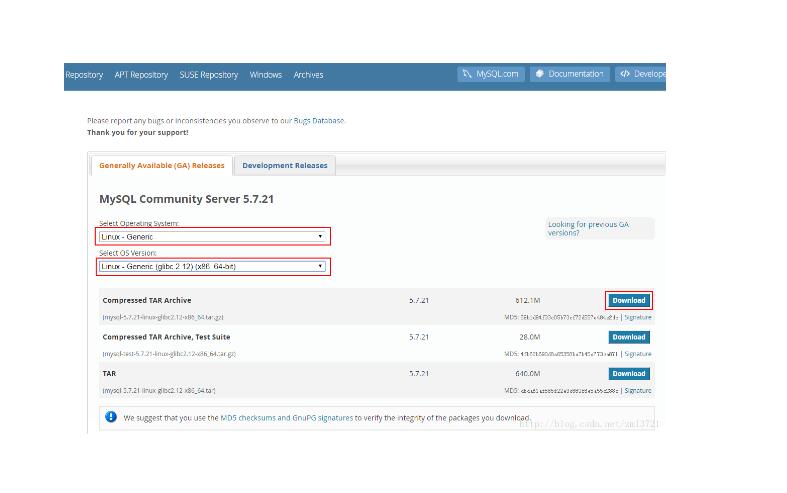
Task: Click the 640.0M file size text
Action: point(528,374)
